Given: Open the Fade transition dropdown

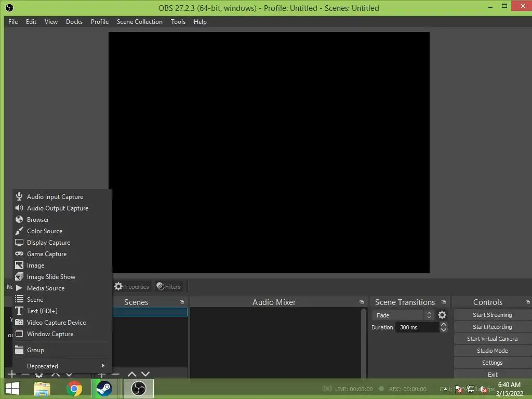Looking at the screenshot, I should 403,315.
